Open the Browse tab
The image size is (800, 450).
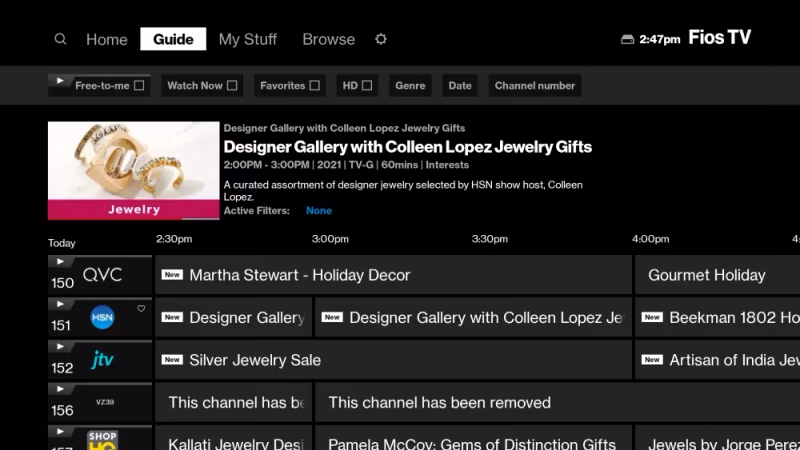point(328,39)
